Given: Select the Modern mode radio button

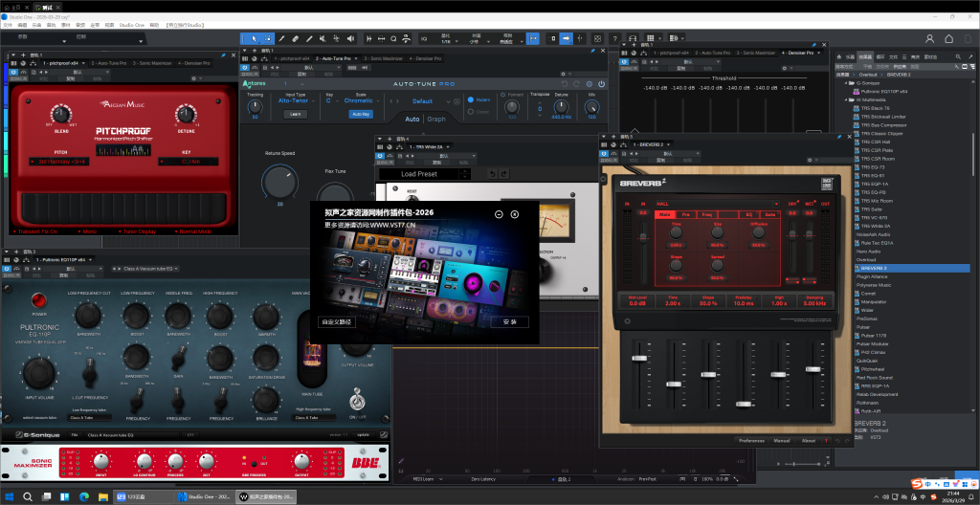Looking at the screenshot, I should click(x=471, y=99).
